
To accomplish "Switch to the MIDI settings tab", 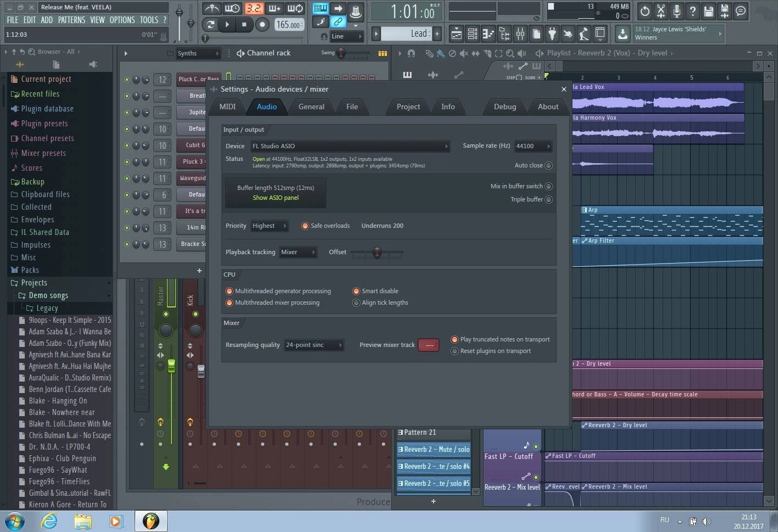I will pyautogui.click(x=227, y=107).
